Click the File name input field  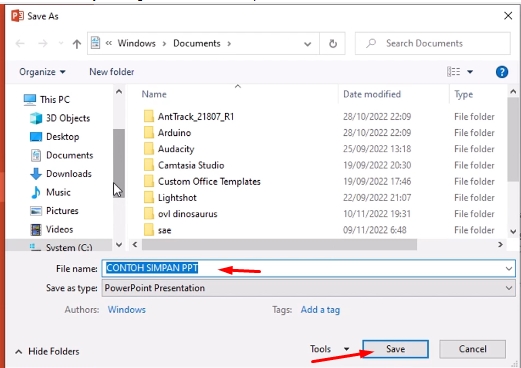pyautogui.click(x=308, y=268)
